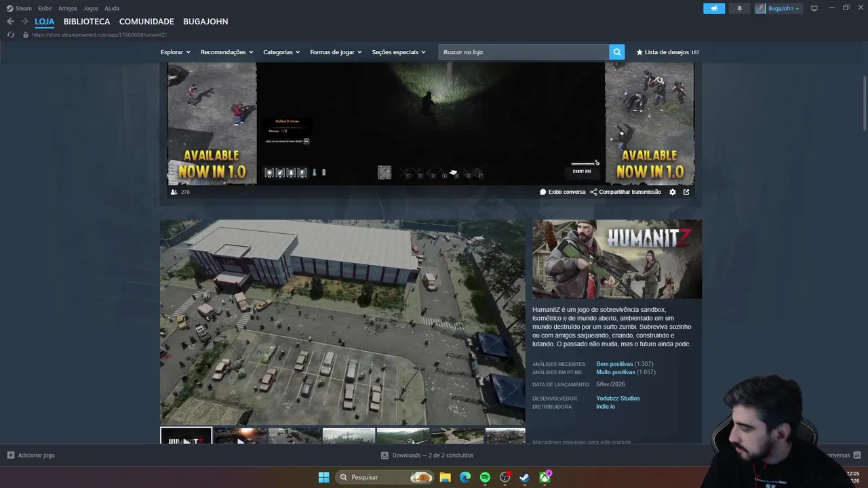Open the notifications bell
This screenshot has height=488, width=868.
point(739,8)
